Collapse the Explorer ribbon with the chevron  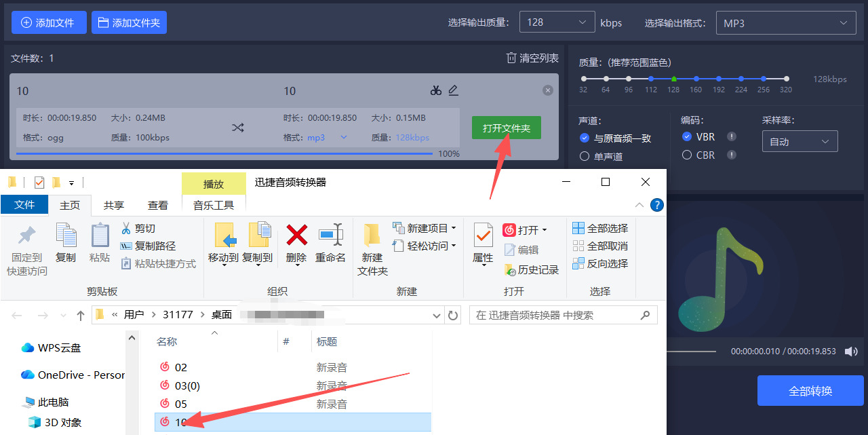639,204
